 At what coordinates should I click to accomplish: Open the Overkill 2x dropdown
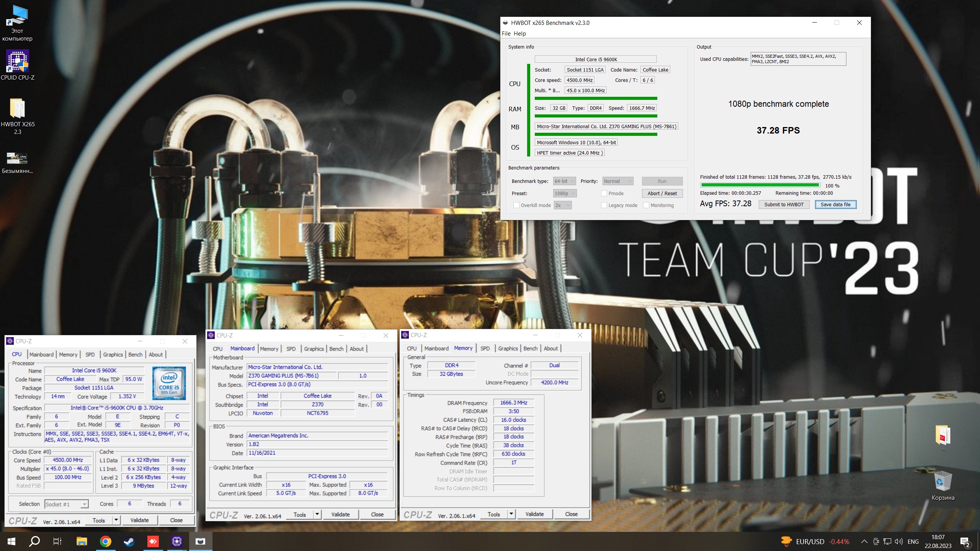coord(563,205)
